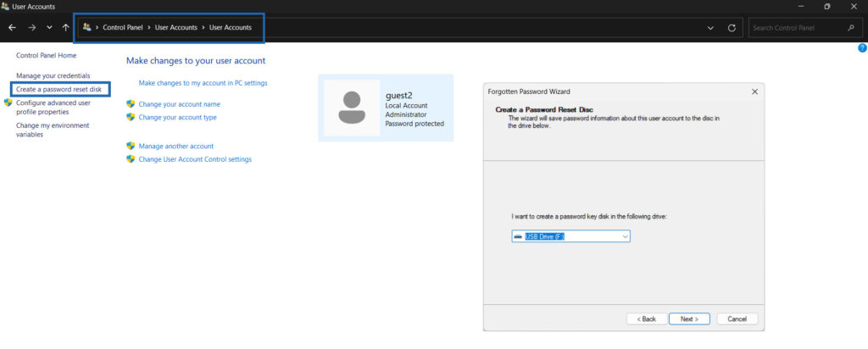This screenshot has width=868, height=349.
Task: Click the forward arrow navigation icon
Action: (31, 28)
